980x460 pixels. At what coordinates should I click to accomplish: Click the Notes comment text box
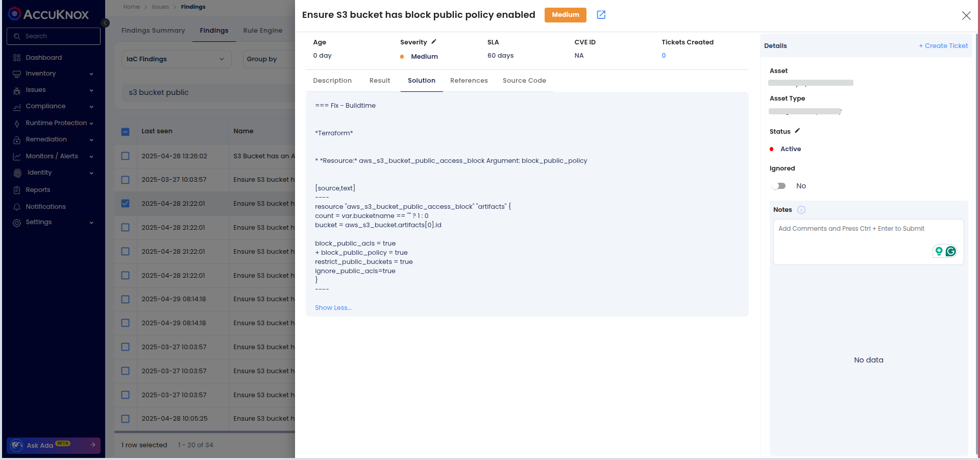pos(869,242)
